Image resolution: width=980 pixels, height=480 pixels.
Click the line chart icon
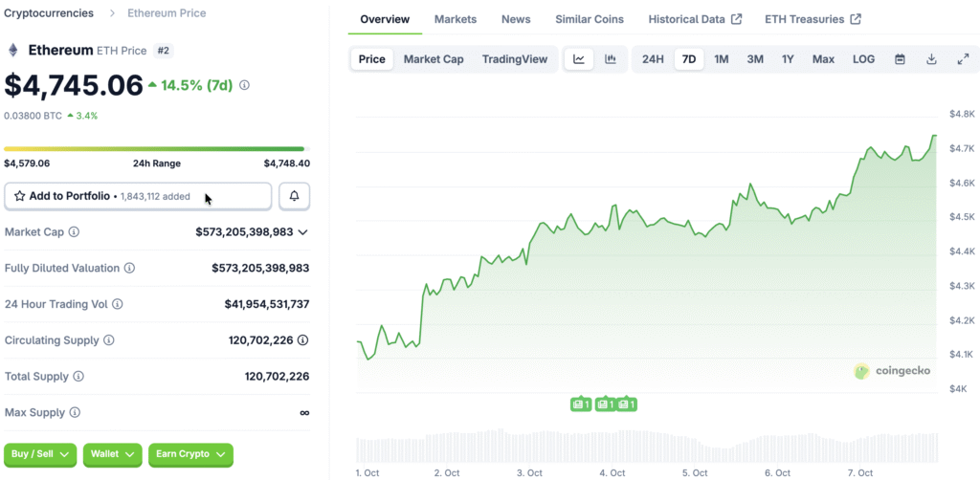point(579,59)
